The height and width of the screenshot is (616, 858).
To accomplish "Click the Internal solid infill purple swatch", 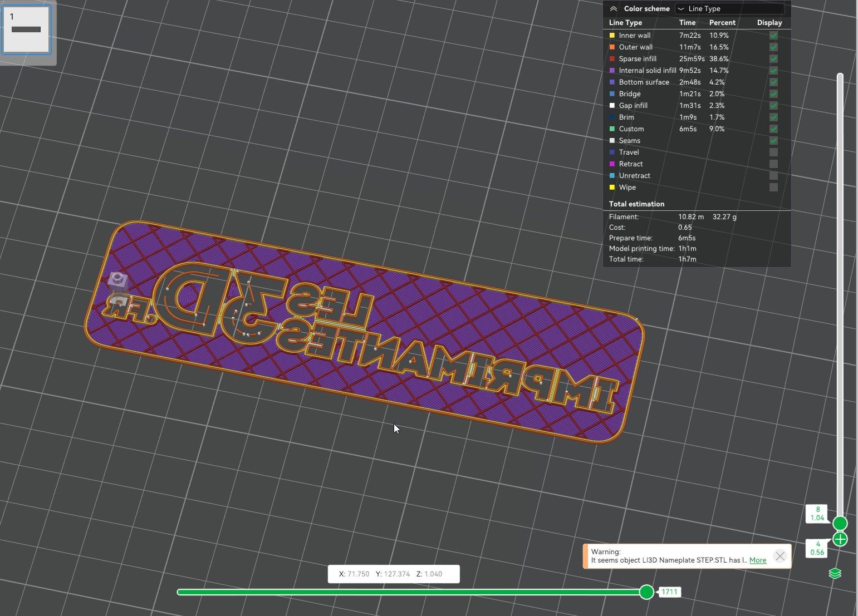I will pos(612,71).
